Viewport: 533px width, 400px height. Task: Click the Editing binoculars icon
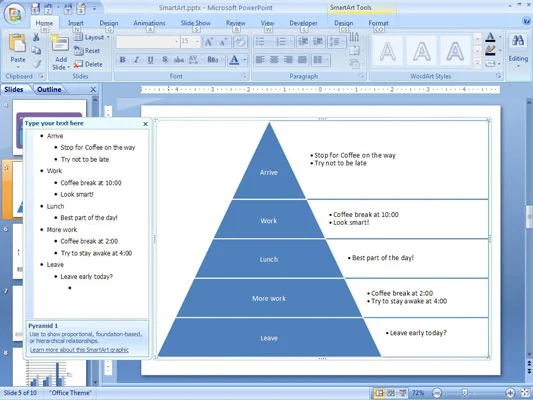click(518, 41)
